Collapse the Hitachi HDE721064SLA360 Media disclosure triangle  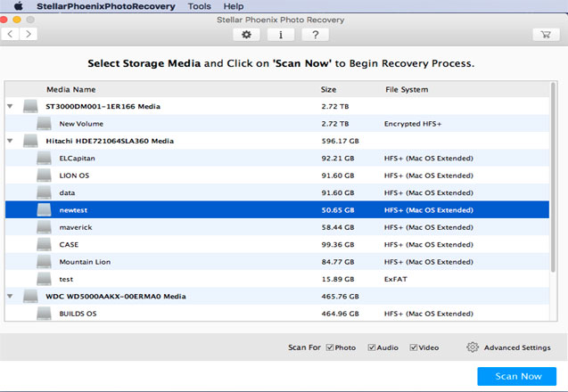[10, 141]
